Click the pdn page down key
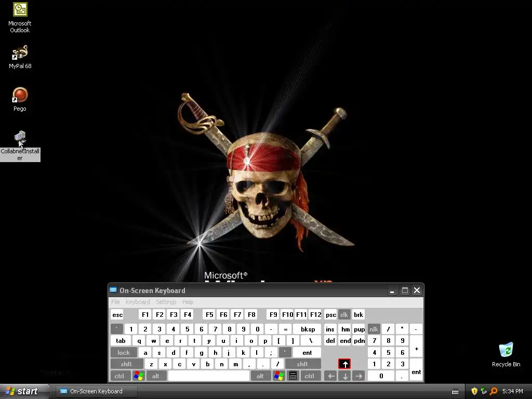Viewport: 532px width, 399px height. (359, 341)
